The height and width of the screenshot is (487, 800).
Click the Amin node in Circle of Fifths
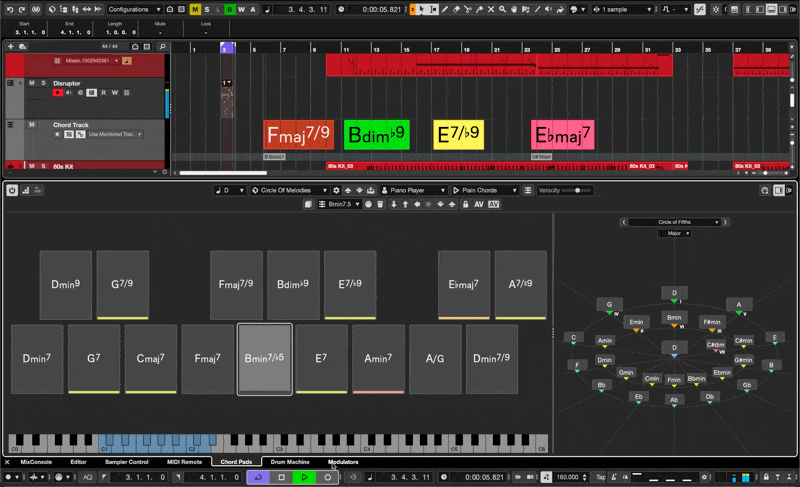[x=605, y=340]
